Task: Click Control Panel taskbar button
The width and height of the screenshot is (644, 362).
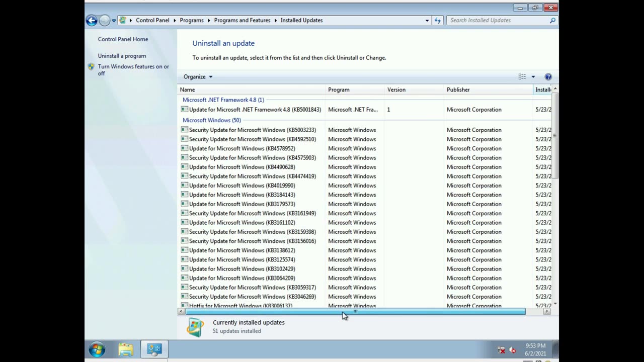Action: (154, 349)
